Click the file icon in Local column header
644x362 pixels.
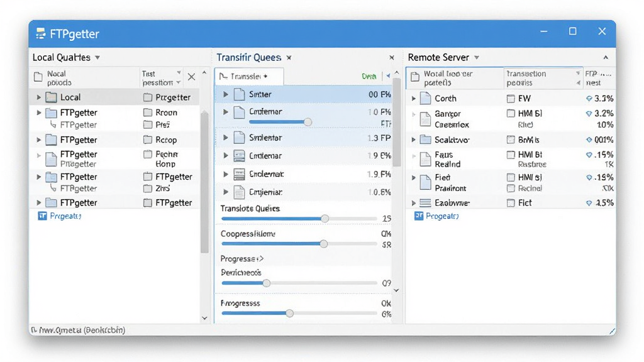[x=38, y=77]
